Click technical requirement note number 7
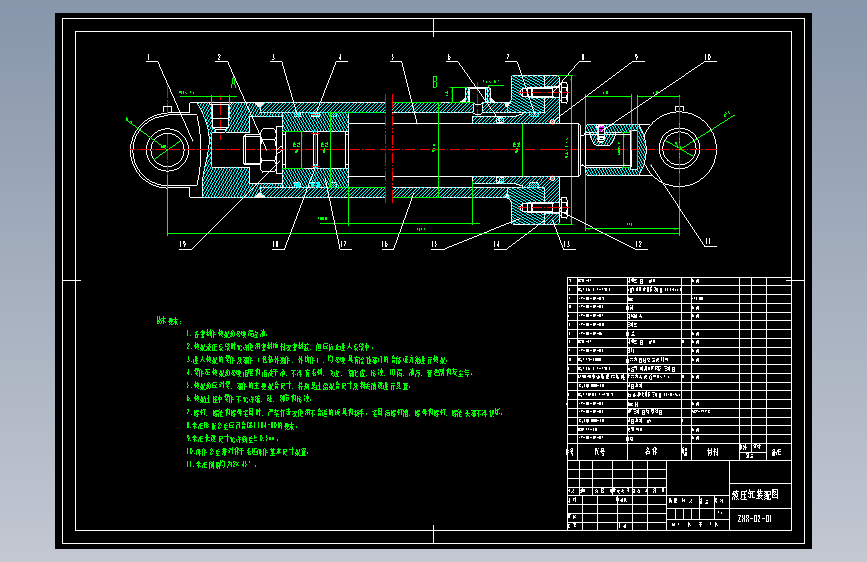 344,413
